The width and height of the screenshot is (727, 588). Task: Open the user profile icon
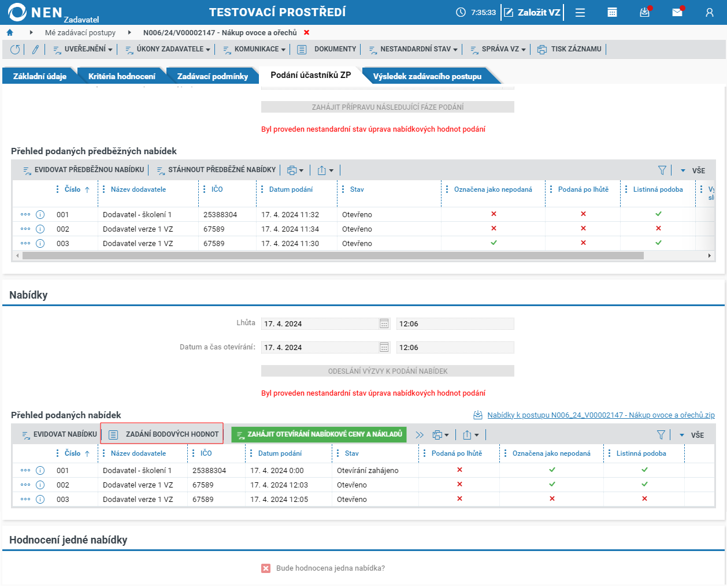(710, 13)
